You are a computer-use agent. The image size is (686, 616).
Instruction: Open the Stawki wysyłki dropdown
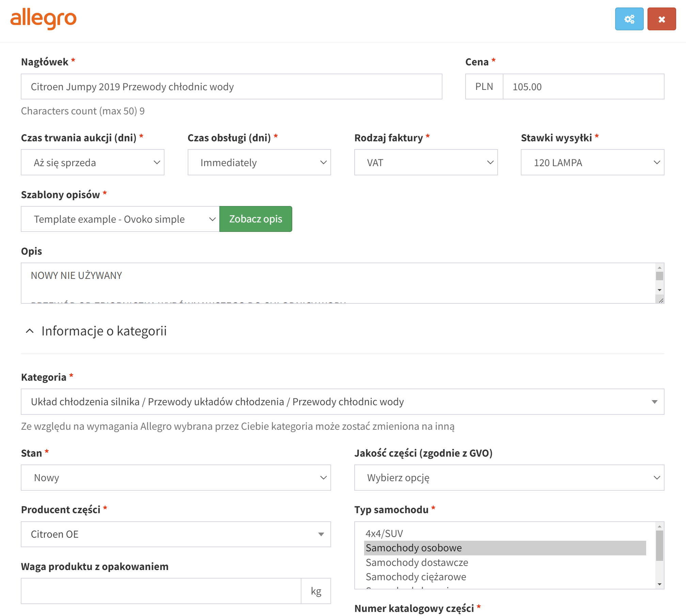(592, 162)
